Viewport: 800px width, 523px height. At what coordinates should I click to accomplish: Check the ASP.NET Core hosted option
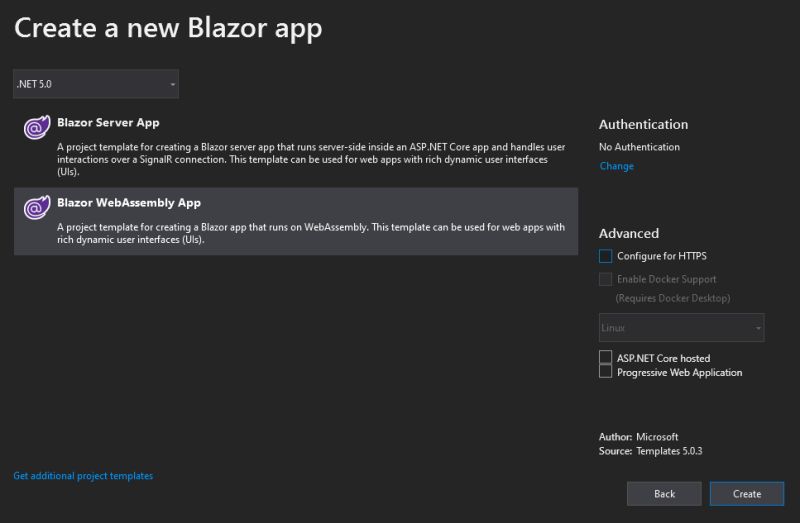pos(605,357)
